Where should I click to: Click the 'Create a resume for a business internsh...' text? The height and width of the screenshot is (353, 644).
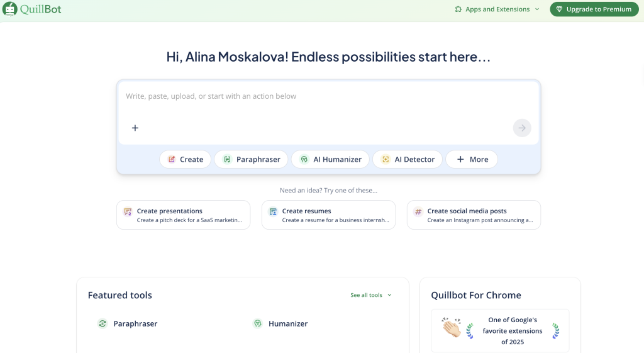point(336,220)
